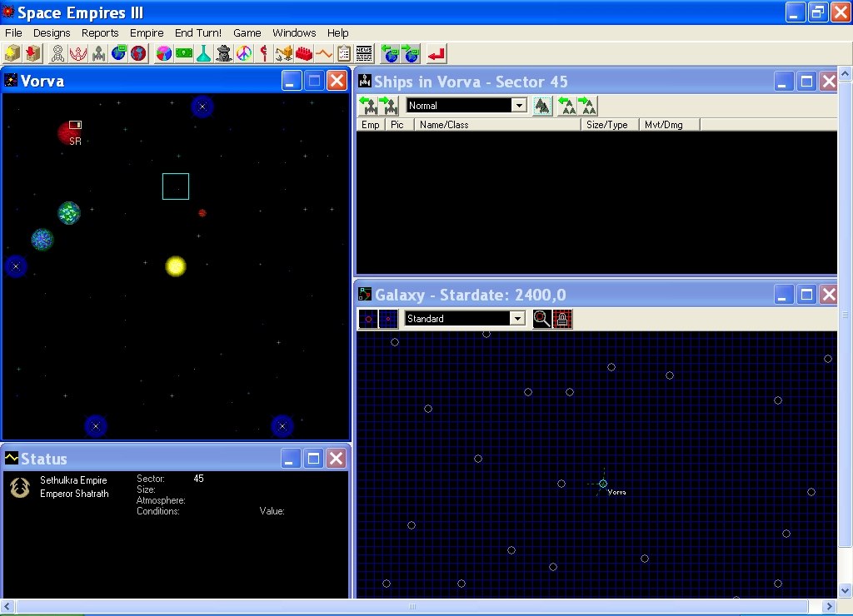Click the rainbow peace sign icon
The height and width of the screenshot is (616, 853).
click(244, 54)
